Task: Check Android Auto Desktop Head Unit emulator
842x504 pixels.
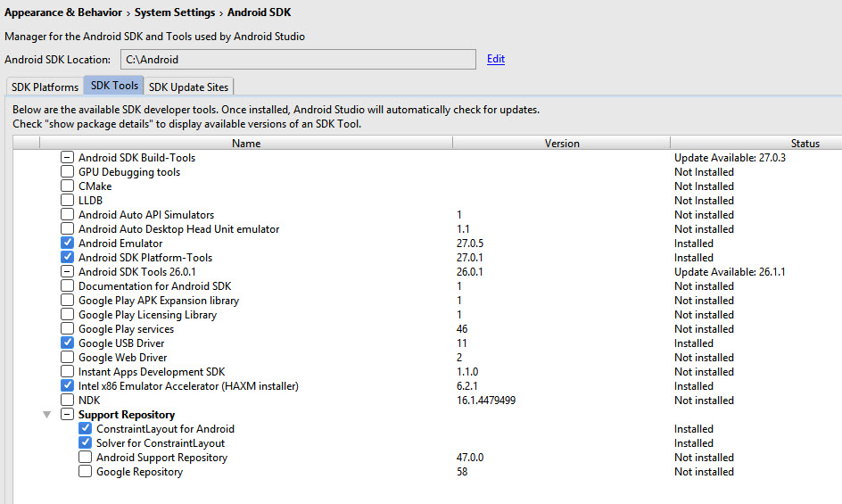Action: (x=67, y=228)
